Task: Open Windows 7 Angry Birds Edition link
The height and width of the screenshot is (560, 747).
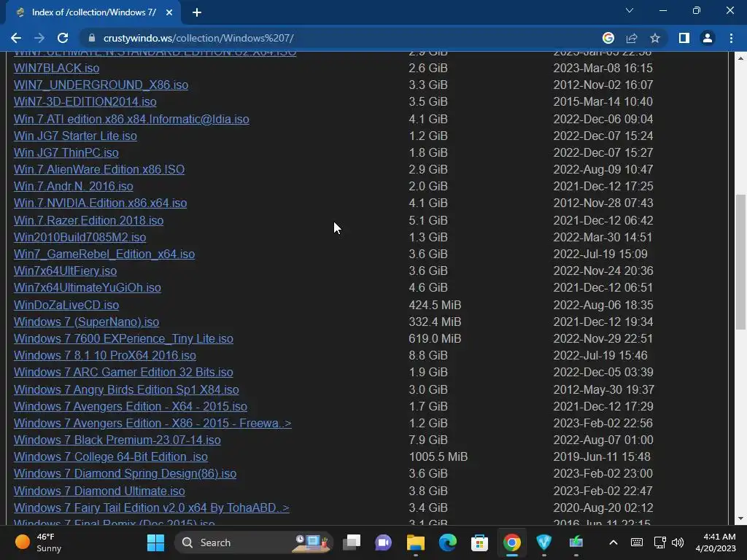Action: [126, 389]
